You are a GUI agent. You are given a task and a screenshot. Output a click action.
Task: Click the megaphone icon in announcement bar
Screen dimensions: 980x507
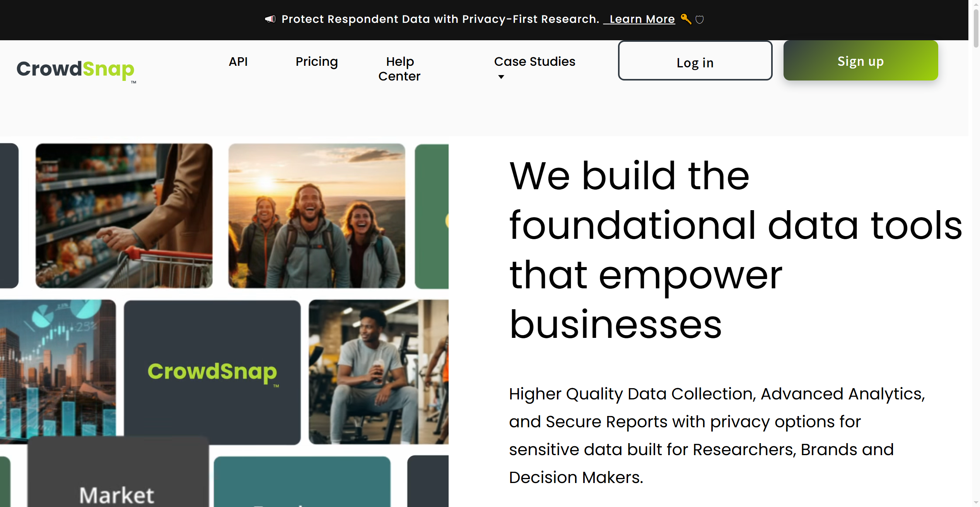coord(270,19)
